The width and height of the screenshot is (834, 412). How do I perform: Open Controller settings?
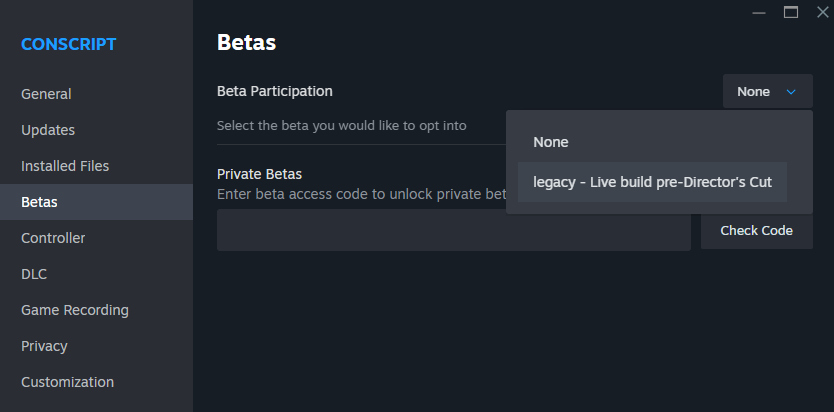(53, 238)
